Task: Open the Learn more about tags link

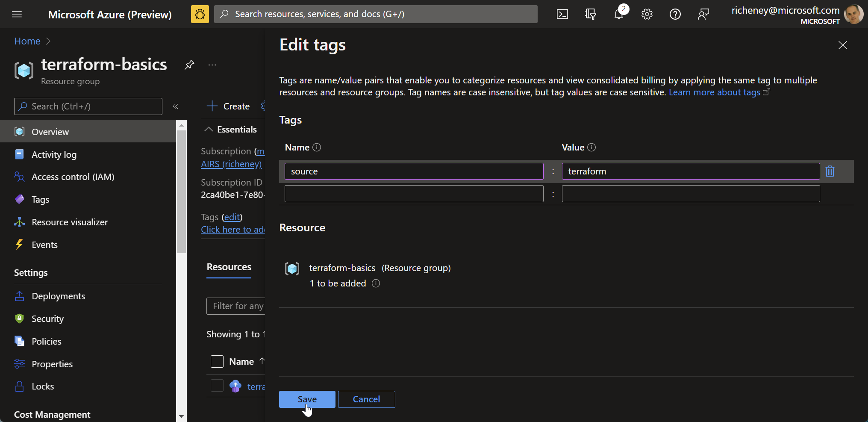Action: coord(714,92)
